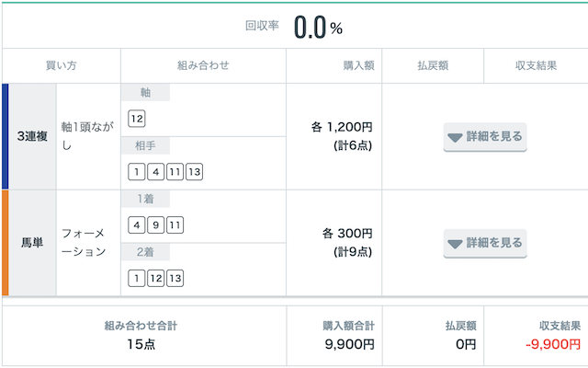Click horse number 12 in the 軸 row

point(137,119)
